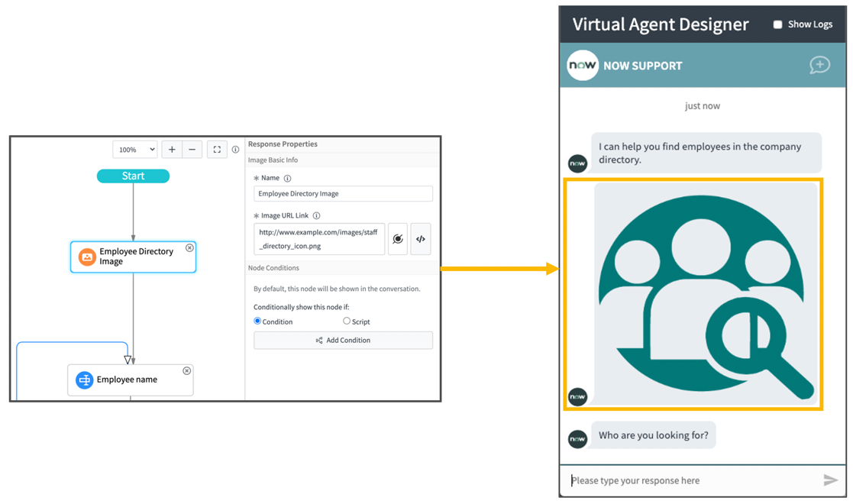Click the user icon on the Employee name node
The width and height of the screenshot is (853, 504).
[84, 380]
